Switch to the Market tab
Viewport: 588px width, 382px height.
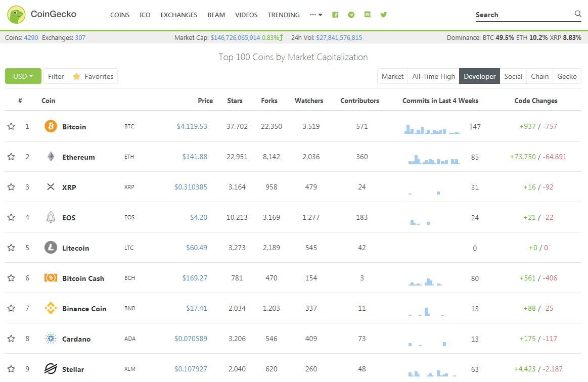point(393,76)
